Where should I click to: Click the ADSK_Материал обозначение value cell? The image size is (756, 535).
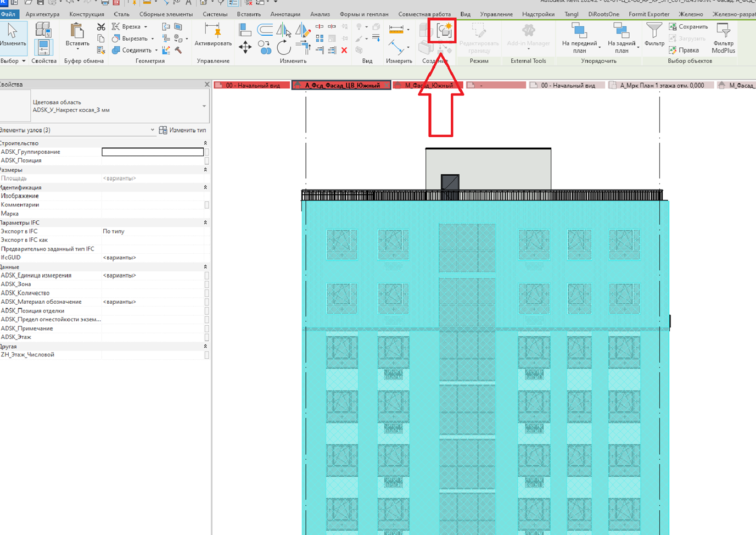click(x=153, y=302)
